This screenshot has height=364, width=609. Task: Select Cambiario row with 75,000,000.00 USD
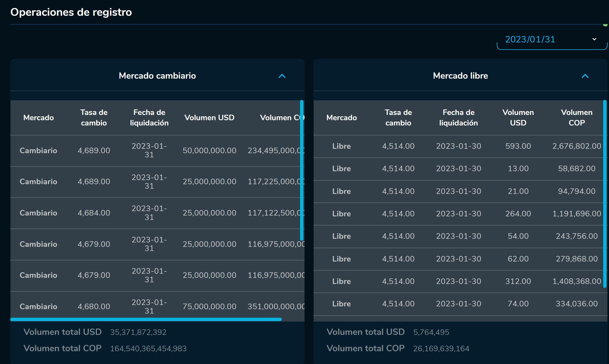point(209,306)
